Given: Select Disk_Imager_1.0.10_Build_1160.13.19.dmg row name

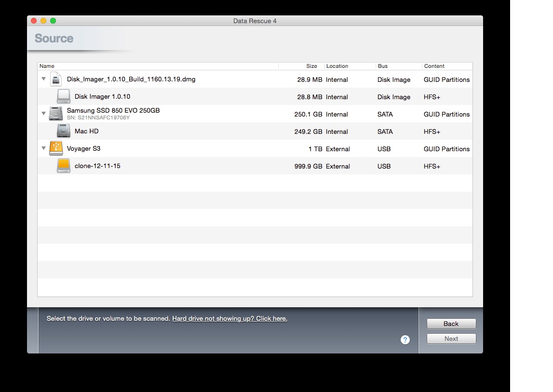Looking at the screenshot, I should 131,79.
